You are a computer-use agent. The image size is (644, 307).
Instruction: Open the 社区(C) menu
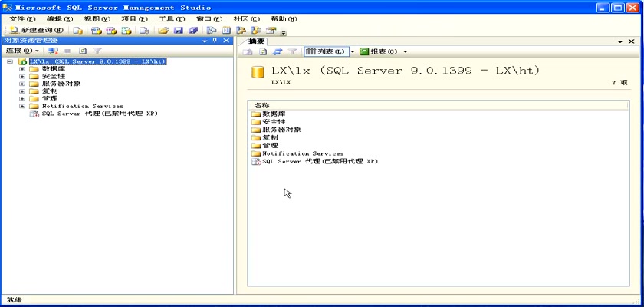[x=246, y=19]
